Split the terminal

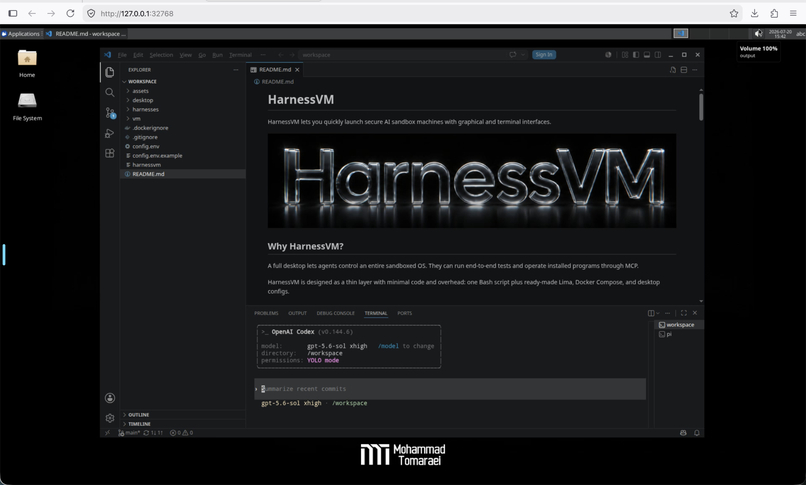click(x=651, y=313)
